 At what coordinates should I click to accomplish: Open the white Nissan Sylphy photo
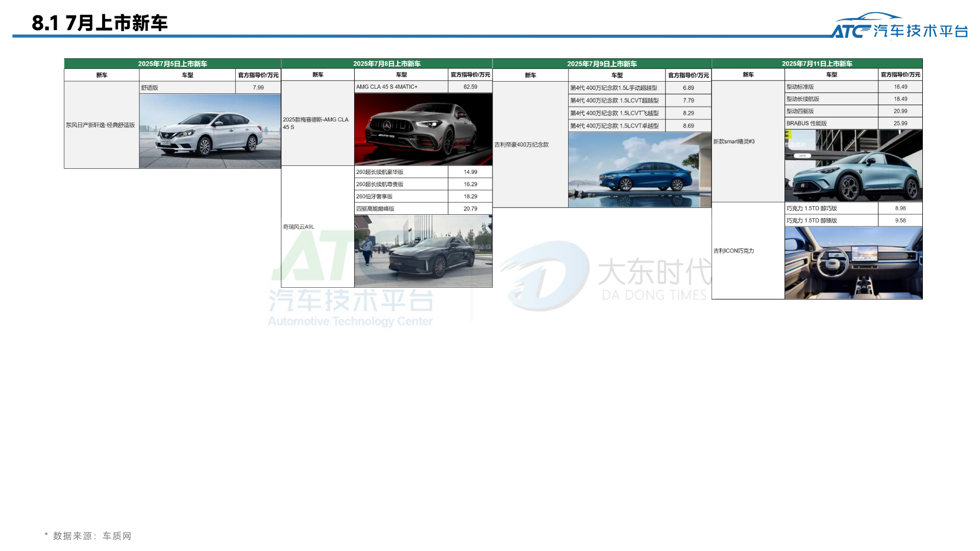pos(210,131)
